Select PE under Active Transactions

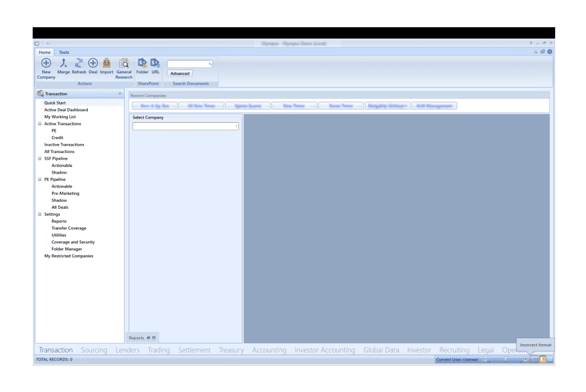coord(54,131)
